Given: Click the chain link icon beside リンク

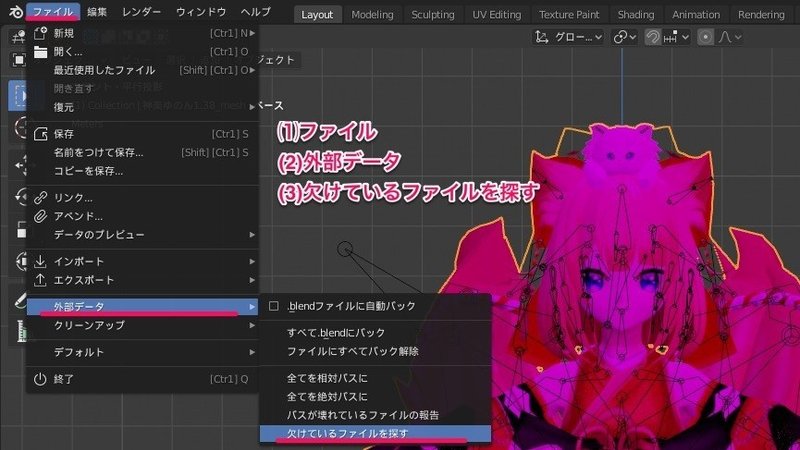Looking at the screenshot, I should point(40,197).
